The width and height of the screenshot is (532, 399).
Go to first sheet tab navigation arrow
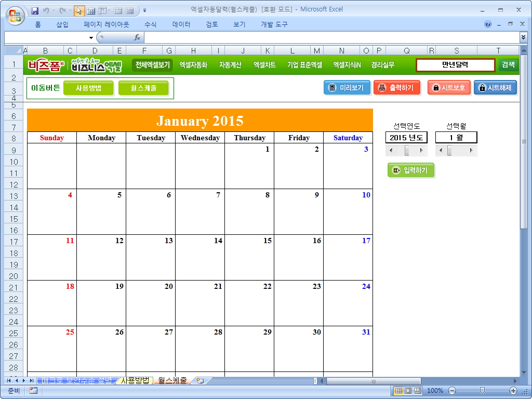pyautogui.click(x=8, y=381)
